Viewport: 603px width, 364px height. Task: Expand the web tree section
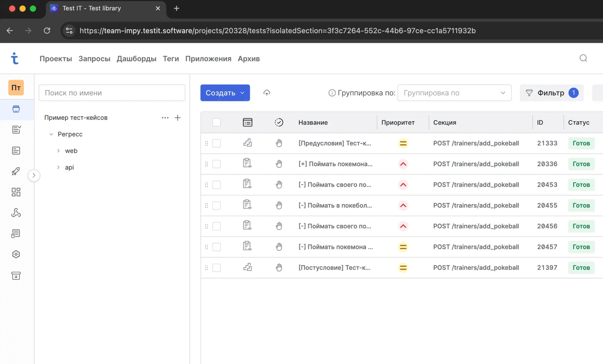[58, 151]
